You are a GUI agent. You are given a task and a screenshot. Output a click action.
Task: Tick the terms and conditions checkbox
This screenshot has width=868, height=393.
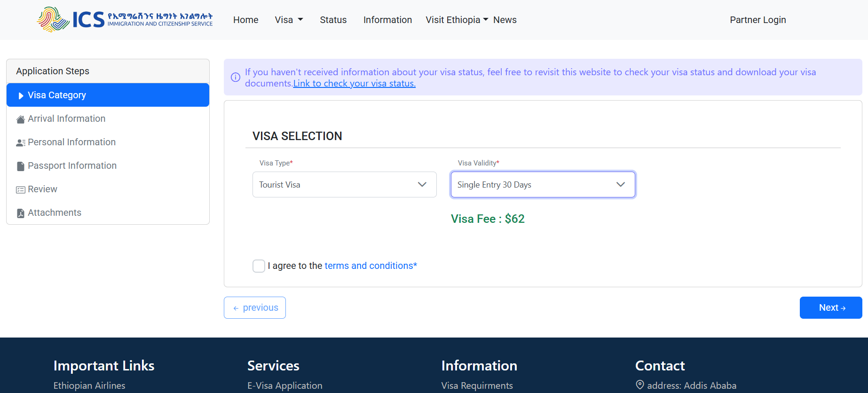[x=259, y=266]
